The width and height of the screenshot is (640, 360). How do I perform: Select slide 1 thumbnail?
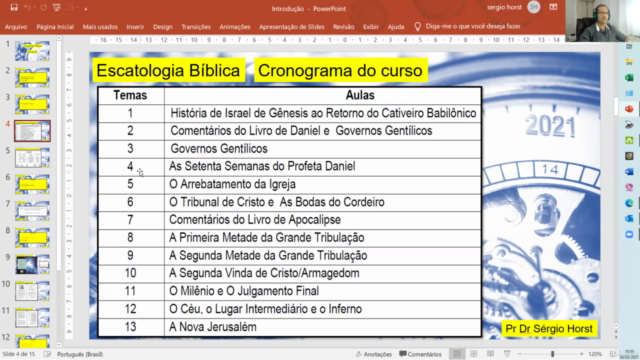point(32,51)
